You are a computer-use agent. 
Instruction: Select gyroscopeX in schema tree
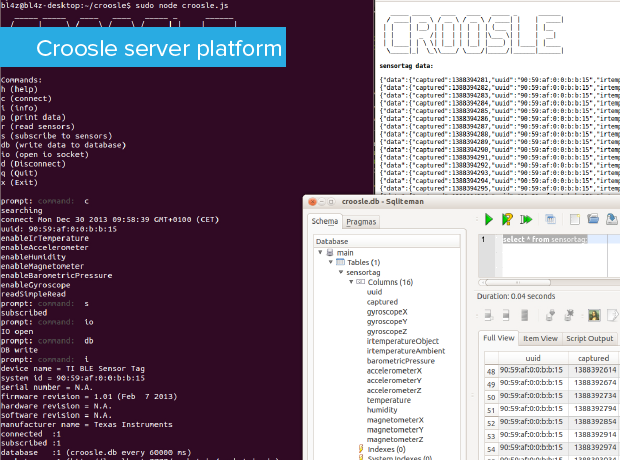coord(387,312)
